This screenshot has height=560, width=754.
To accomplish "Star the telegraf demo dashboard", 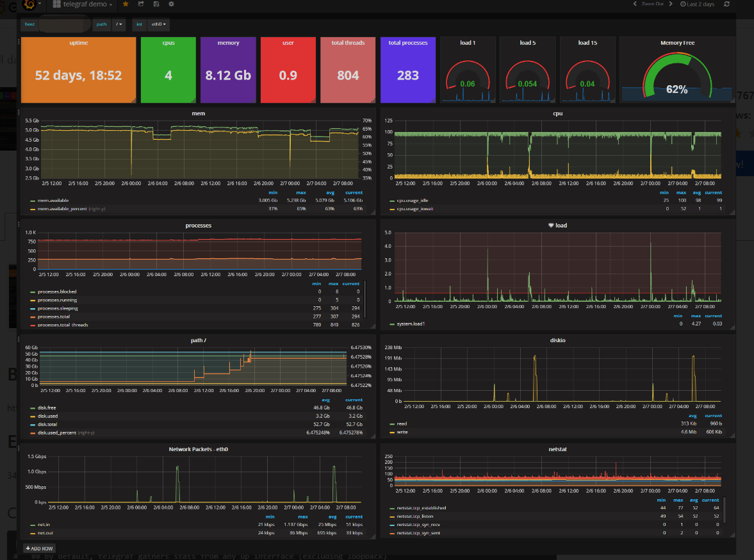I will pyautogui.click(x=126, y=4).
